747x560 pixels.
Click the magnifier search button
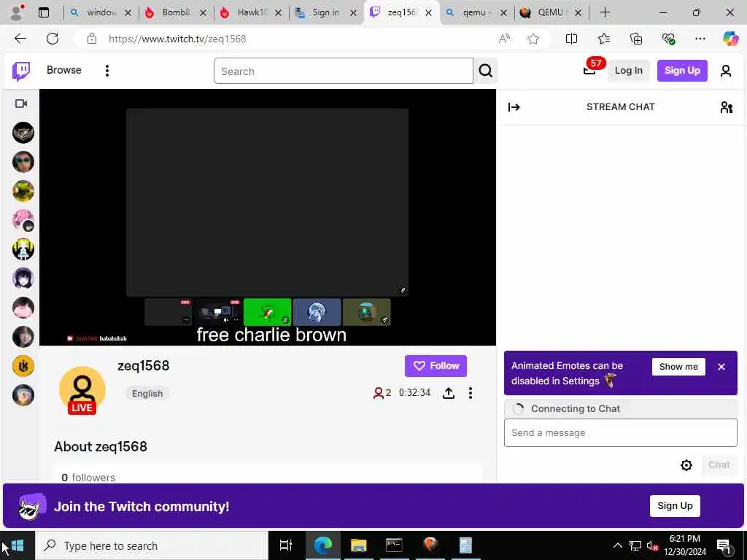pyautogui.click(x=485, y=71)
